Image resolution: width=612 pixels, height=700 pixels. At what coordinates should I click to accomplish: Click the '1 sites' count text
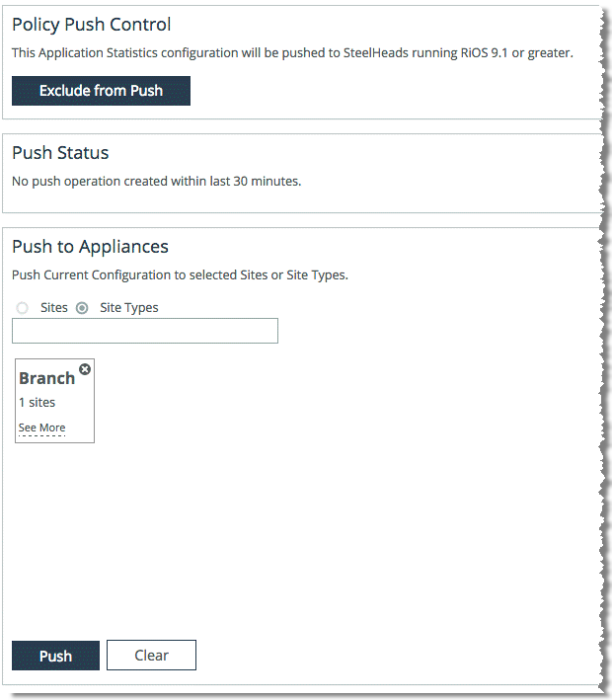click(38, 402)
